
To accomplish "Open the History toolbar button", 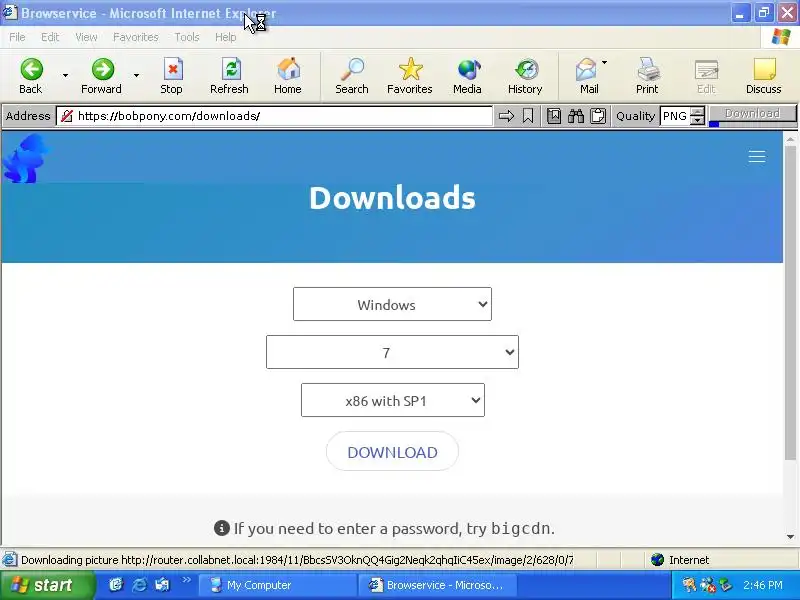I will tap(525, 76).
